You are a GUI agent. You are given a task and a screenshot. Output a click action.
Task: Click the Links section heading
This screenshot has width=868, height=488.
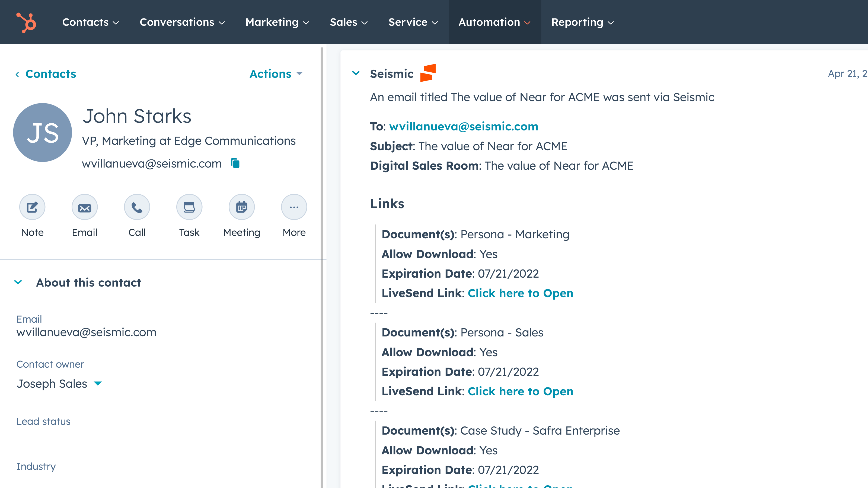click(x=387, y=204)
